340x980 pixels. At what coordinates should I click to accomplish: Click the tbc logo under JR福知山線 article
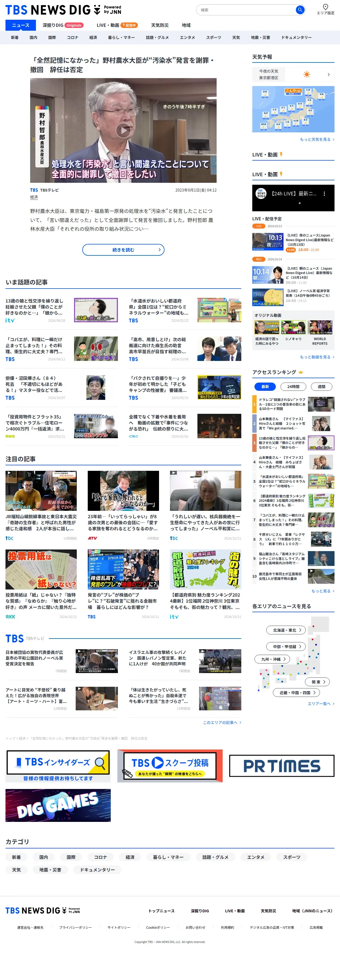pyautogui.click(x=10, y=538)
